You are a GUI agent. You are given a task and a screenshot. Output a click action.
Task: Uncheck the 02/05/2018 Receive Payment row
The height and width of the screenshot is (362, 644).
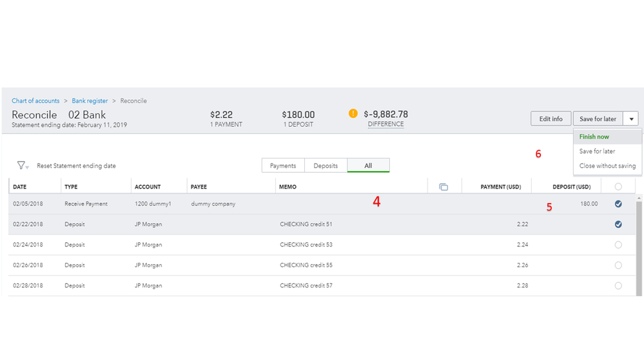click(x=618, y=204)
